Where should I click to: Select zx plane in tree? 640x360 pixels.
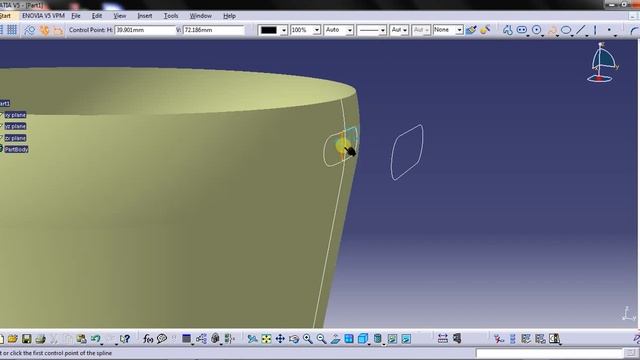(16, 138)
